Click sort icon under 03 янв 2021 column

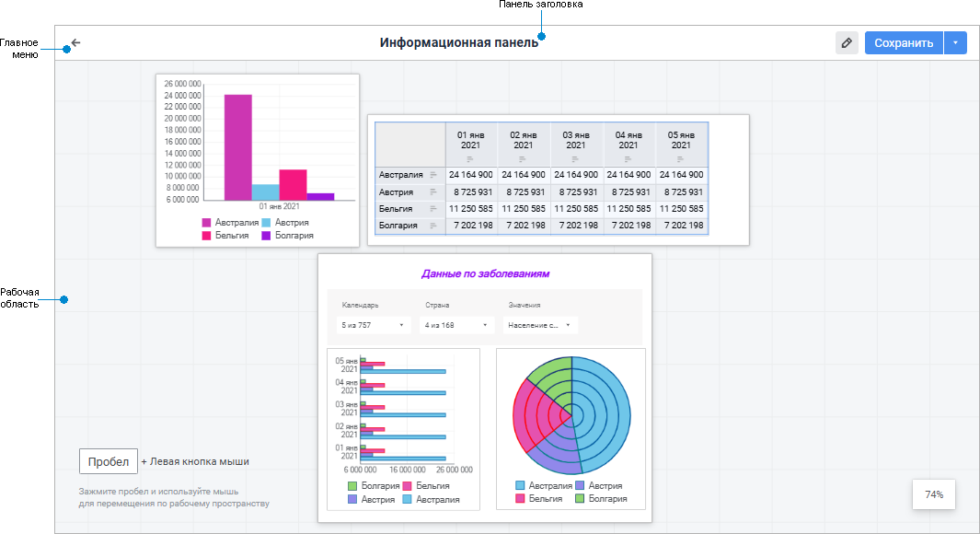575,159
